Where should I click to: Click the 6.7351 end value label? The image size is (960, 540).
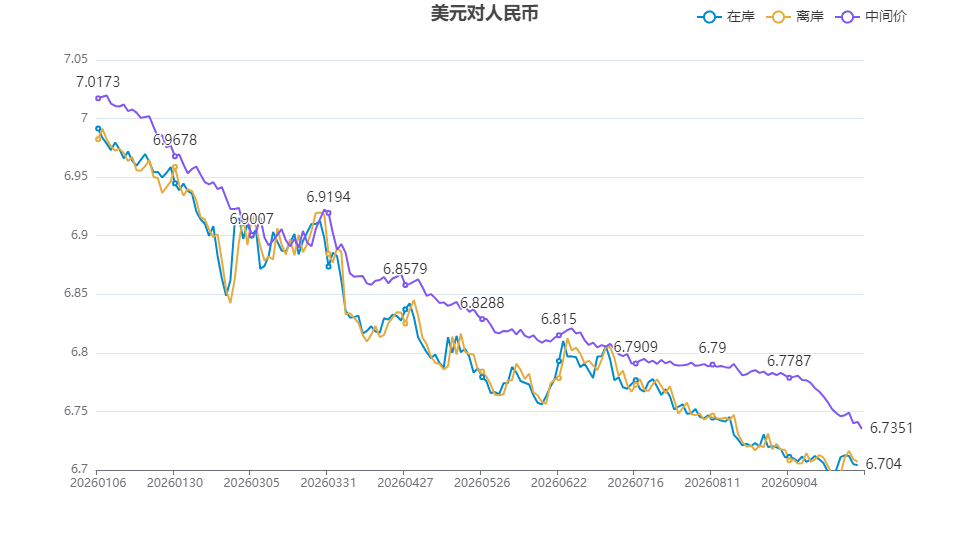coord(891,428)
